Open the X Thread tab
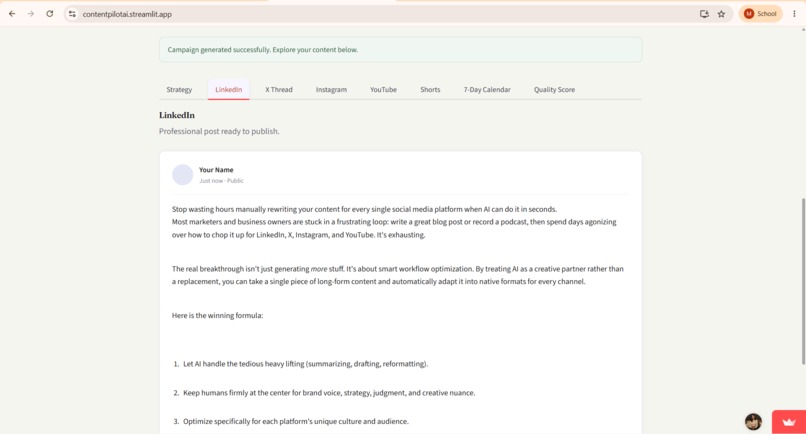Image resolution: width=806 pixels, height=434 pixels. coord(279,89)
